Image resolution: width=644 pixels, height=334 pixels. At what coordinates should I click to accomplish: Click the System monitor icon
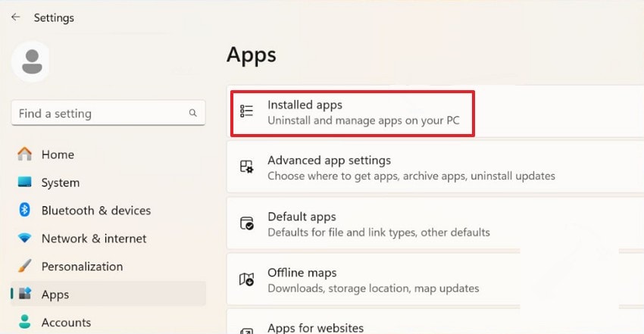25,183
